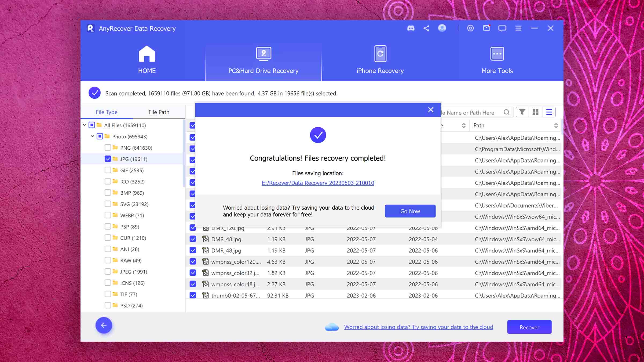Viewport: 644px width, 362px height.
Task: Click the back arrow round button
Action: [104, 325]
